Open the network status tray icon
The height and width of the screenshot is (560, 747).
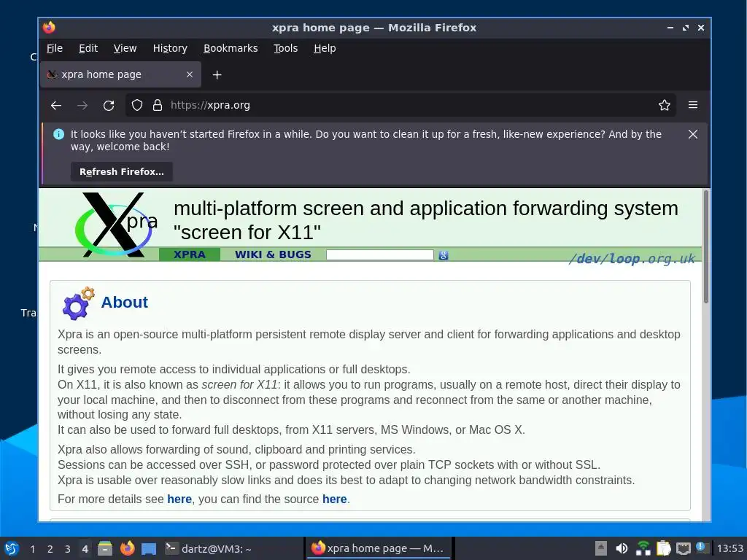643,548
